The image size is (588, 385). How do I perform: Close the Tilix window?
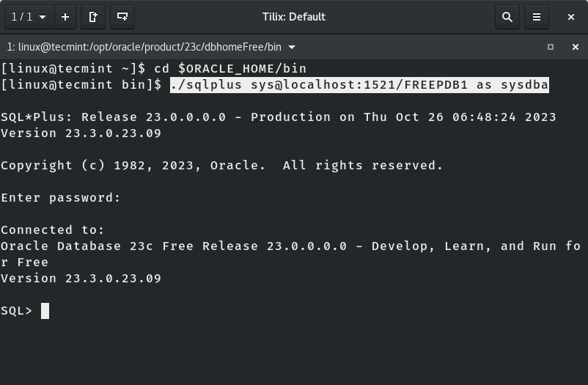click(572, 17)
